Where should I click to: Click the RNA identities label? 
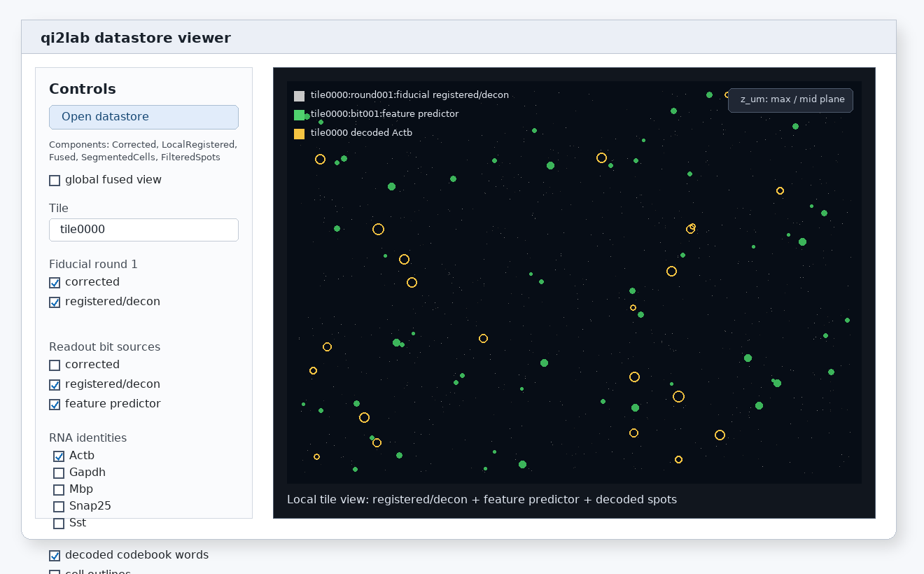pyautogui.click(x=87, y=438)
